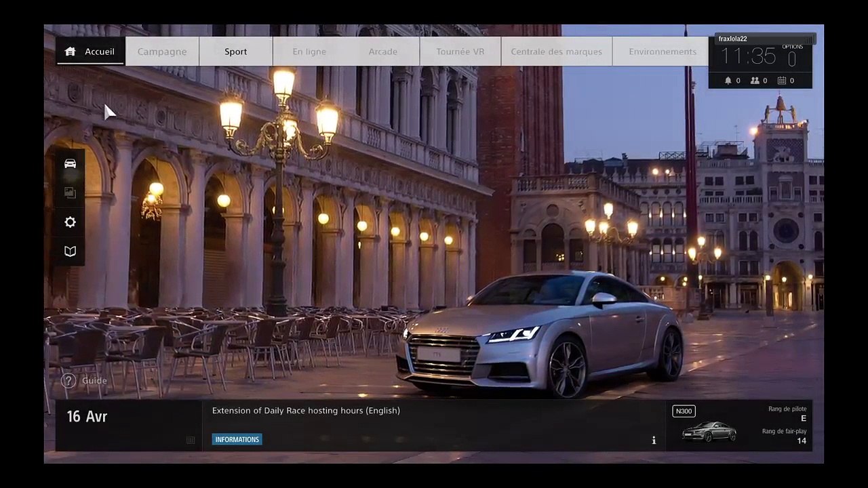This screenshot has width=868, height=488.
Task: Click the question mark Guide icon
Action: coord(68,381)
